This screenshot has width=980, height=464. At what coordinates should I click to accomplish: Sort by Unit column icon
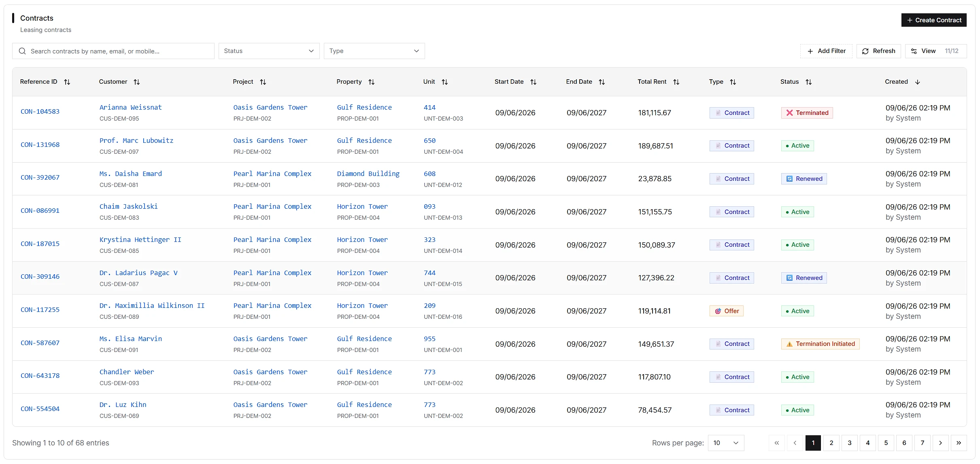coord(445,82)
